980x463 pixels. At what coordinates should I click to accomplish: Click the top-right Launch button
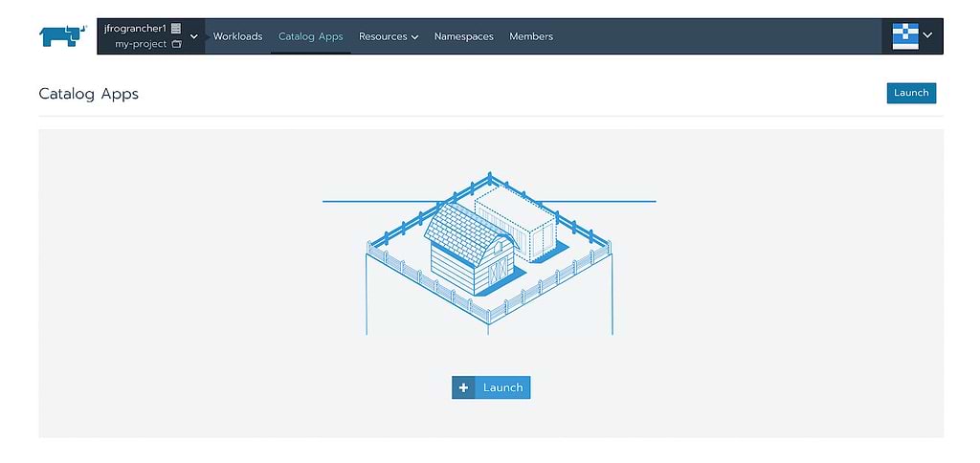(911, 93)
